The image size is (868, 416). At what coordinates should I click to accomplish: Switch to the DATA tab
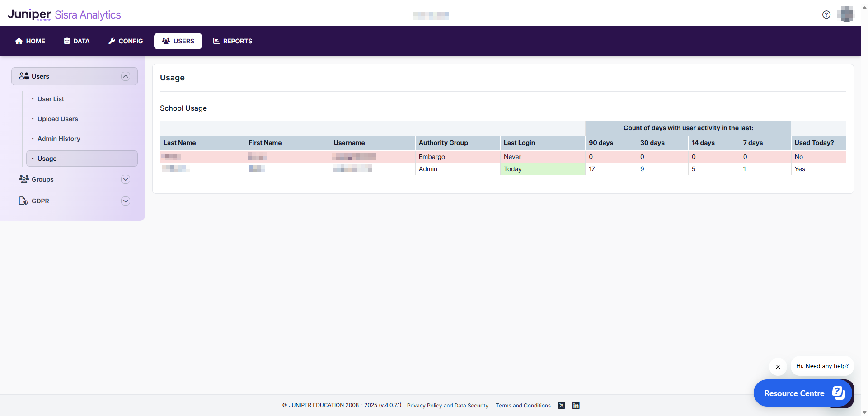pyautogui.click(x=76, y=41)
